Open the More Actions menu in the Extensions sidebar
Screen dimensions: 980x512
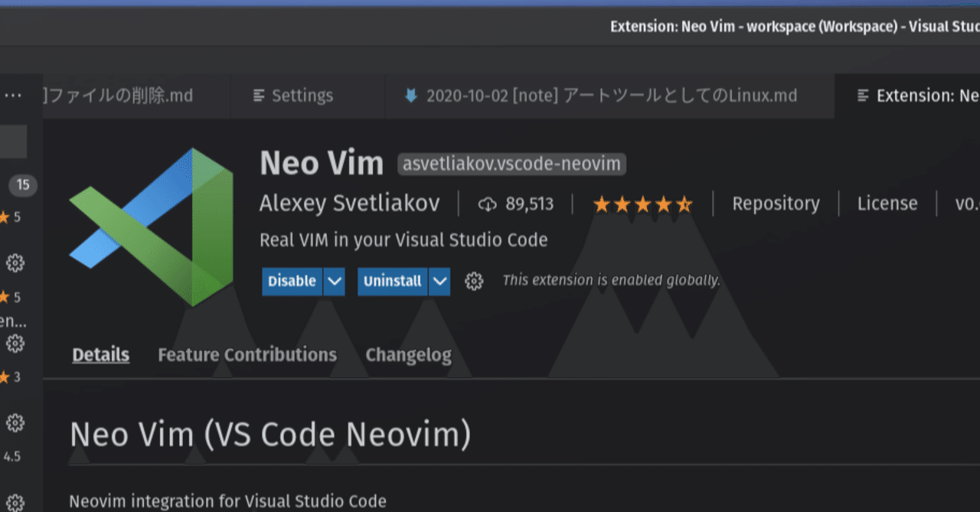coord(13,95)
